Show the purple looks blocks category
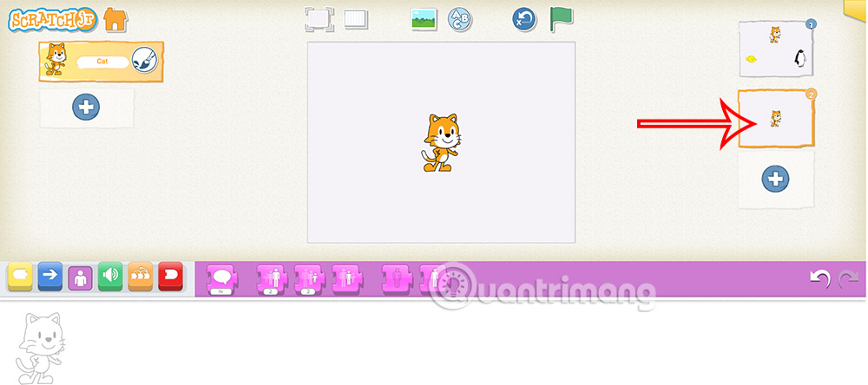The width and height of the screenshot is (868, 385). tap(80, 278)
